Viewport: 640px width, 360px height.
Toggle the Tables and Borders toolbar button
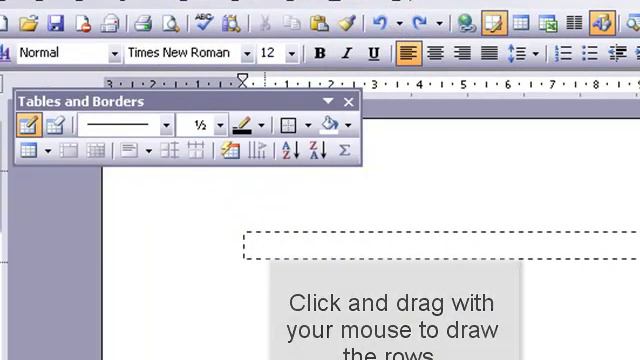494,23
